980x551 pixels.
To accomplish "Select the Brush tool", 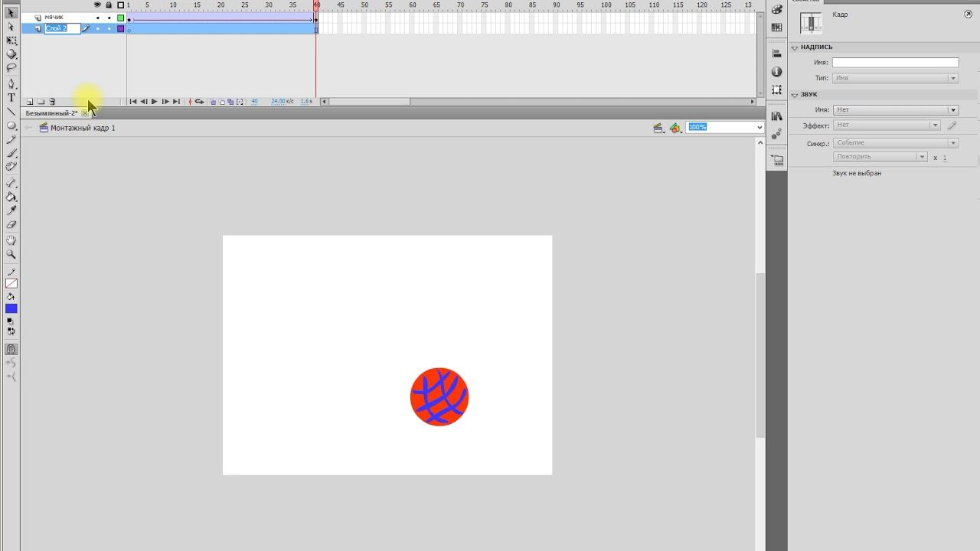I will (11, 153).
